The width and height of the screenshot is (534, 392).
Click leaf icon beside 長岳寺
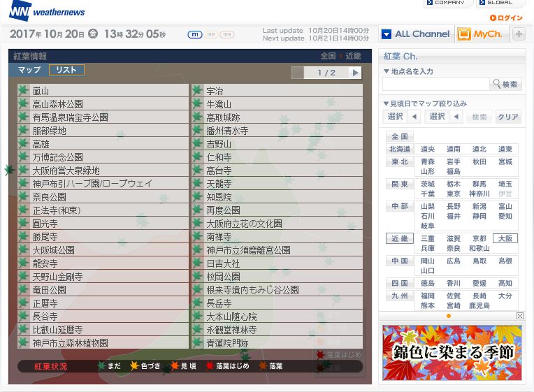198,303
